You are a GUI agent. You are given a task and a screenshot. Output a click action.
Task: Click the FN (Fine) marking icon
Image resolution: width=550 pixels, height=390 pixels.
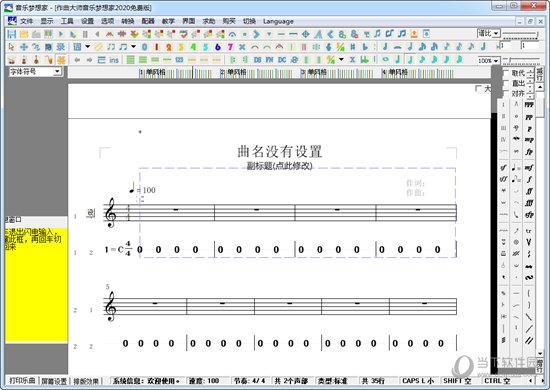[x=269, y=60]
